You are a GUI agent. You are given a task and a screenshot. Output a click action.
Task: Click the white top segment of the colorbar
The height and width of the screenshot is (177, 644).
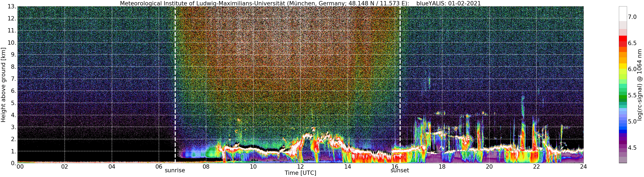click(x=623, y=14)
